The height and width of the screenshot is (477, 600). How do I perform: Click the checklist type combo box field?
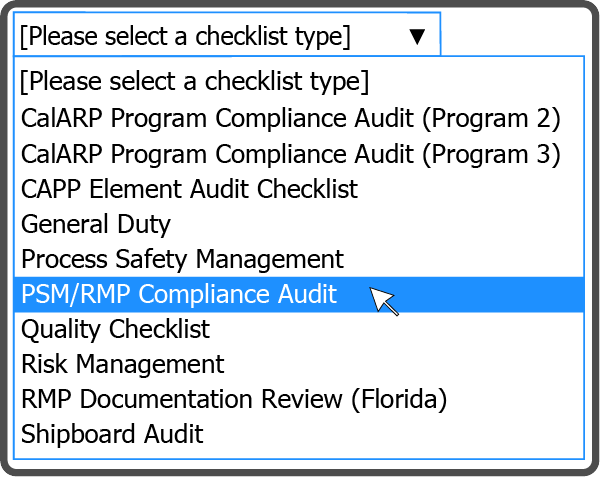click(x=200, y=37)
